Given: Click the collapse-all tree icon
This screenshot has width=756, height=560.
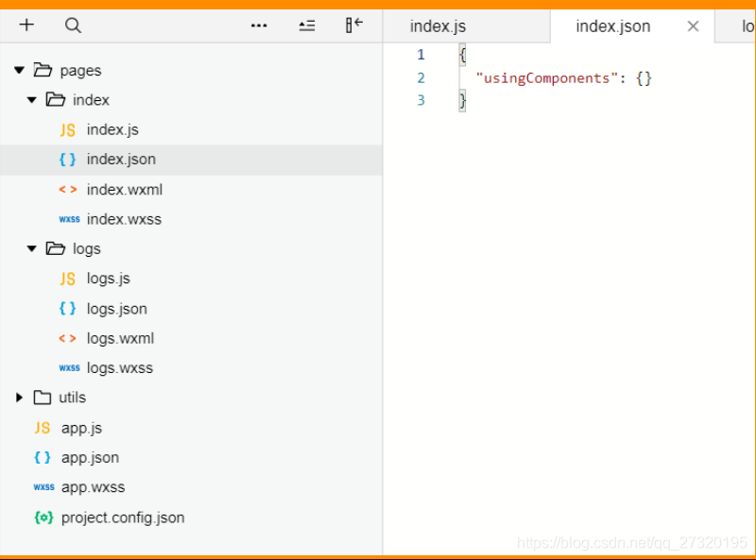Looking at the screenshot, I should [307, 25].
